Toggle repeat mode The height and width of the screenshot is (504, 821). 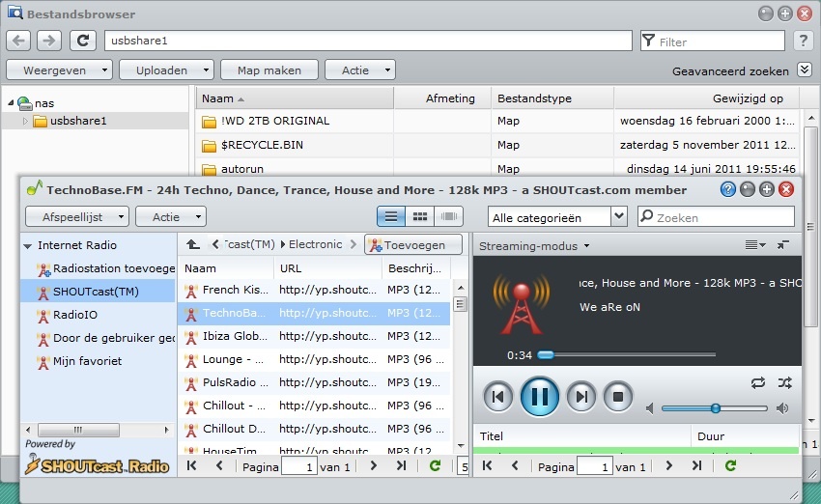757,383
